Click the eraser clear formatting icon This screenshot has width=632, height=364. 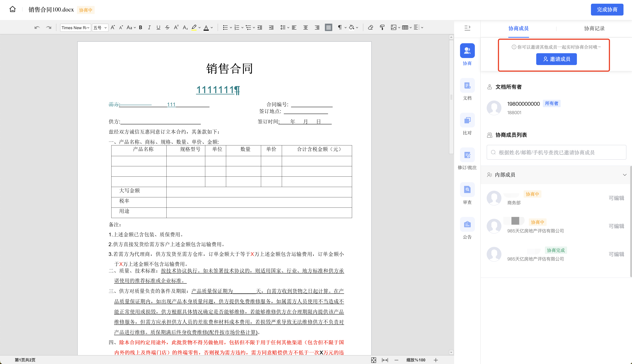[370, 28]
